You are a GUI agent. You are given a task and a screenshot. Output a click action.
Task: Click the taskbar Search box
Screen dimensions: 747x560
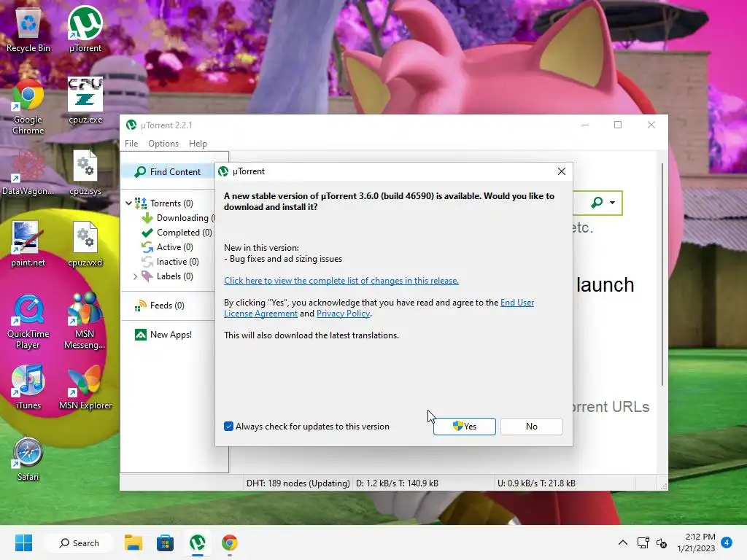point(79,542)
